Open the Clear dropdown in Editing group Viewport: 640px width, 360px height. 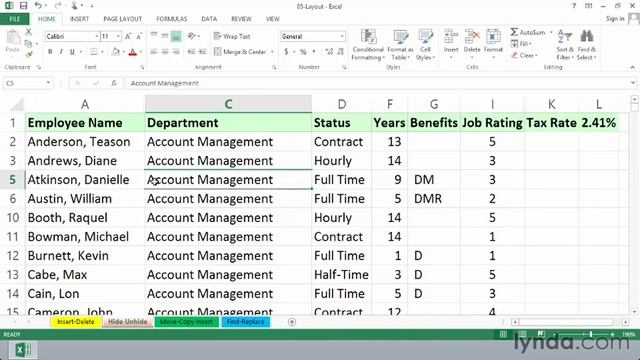click(x=524, y=55)
